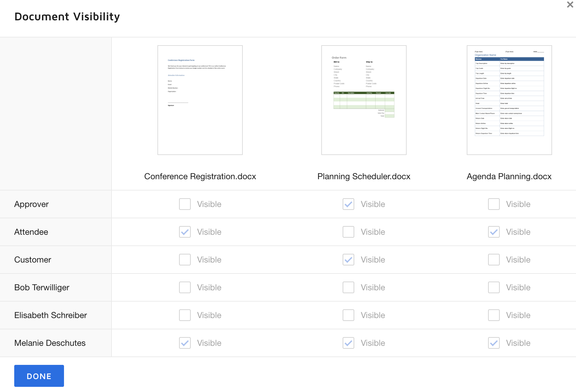This screenshot has height=392, width=576.
Task: Close the Document Visibility dialog
Action: pyautogui.click(x=570, y=5)
